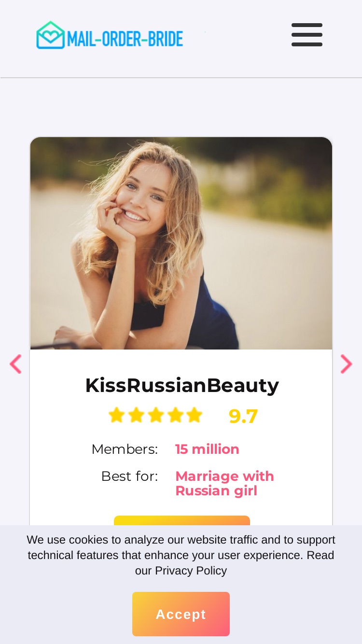Click the Members label
Image resolution: width=362 pixels, height=644 pixels.
point(125,449)
